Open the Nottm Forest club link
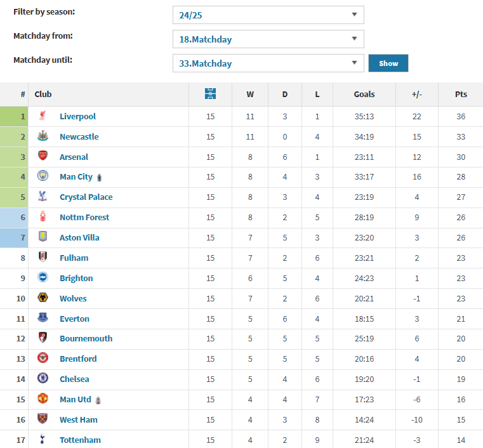Viewport: 483px width, 448px height. click(84, 218)
